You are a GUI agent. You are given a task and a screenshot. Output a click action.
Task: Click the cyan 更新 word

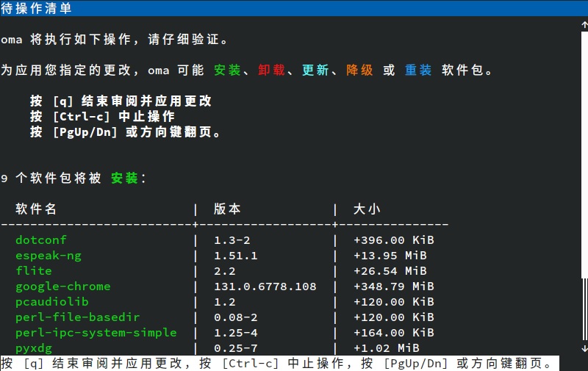(x=315, y=70)
